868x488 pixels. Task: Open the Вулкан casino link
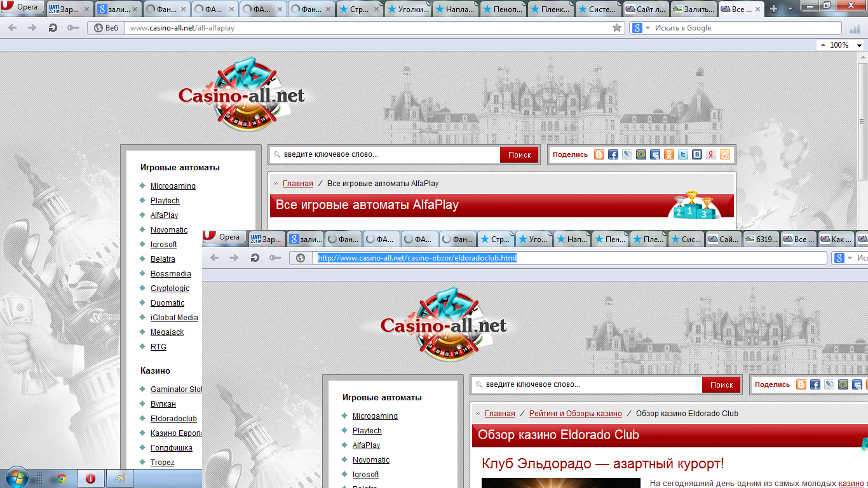pos(163,404)
